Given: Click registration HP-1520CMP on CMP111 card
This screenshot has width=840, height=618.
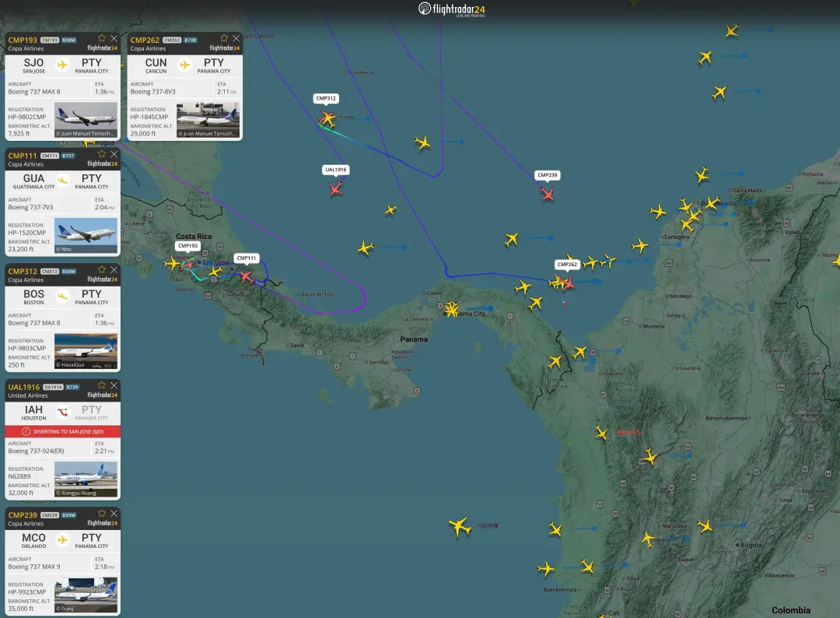Looking at the screenshot, I should click(x=26, y=233).
